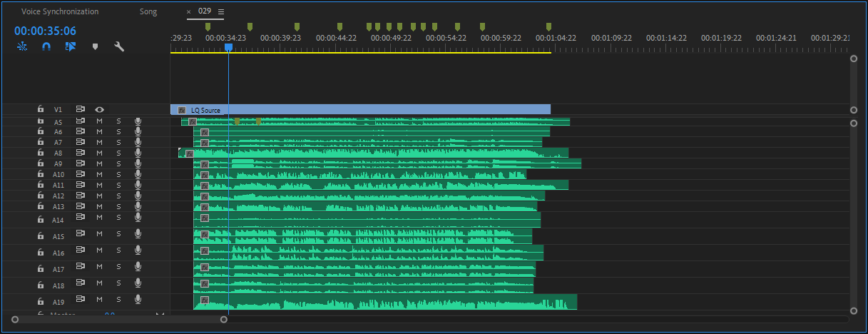Screen dimensions: 868x334
Task: Select the audio clip on track A19
Action: 385,302
